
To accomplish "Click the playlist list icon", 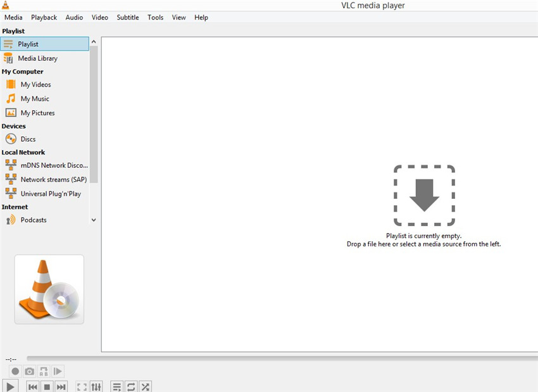I will [8, 44].
